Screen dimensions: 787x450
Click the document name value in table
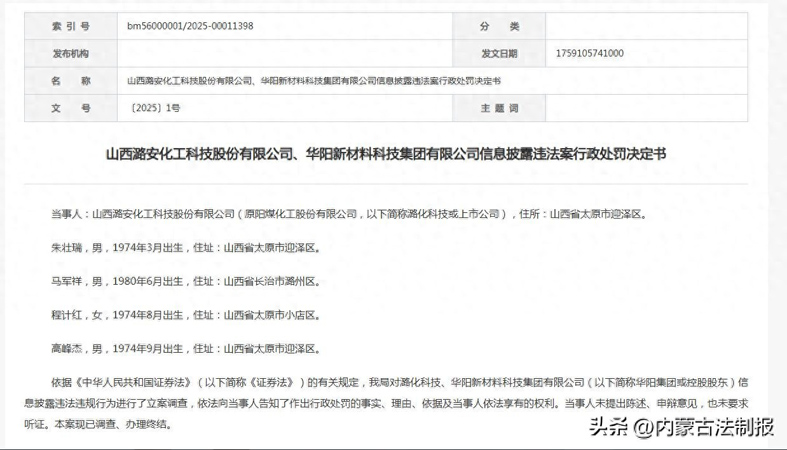(x=314, y=81)
